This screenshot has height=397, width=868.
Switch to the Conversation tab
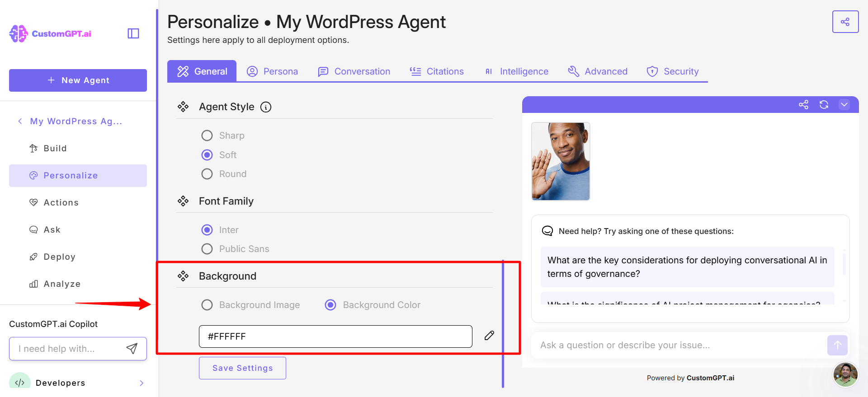click(x=354, y=71)
